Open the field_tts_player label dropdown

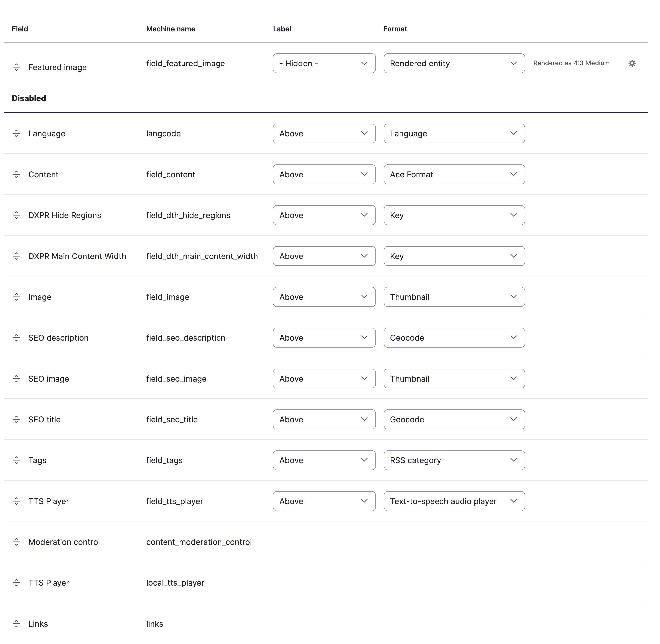pos(324,501)
